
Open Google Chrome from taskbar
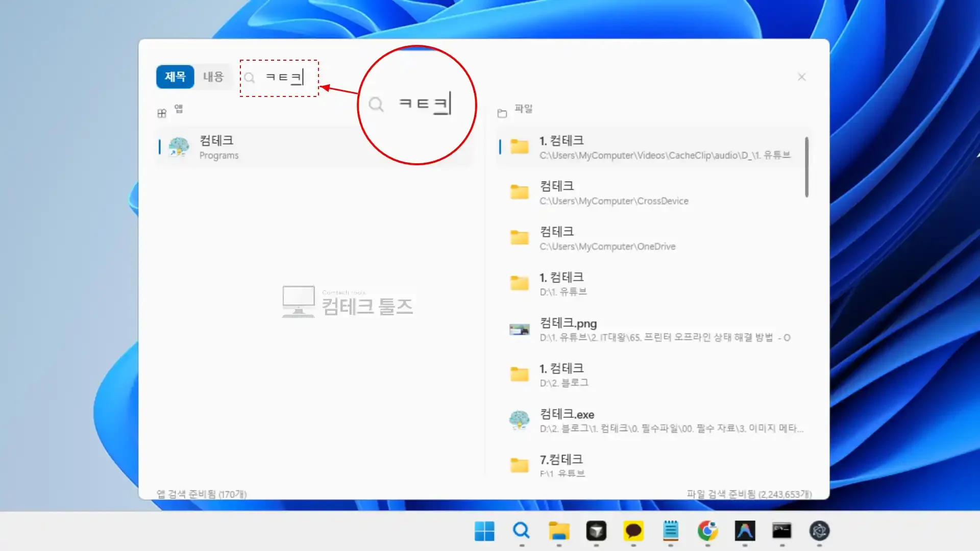[708, 531]
